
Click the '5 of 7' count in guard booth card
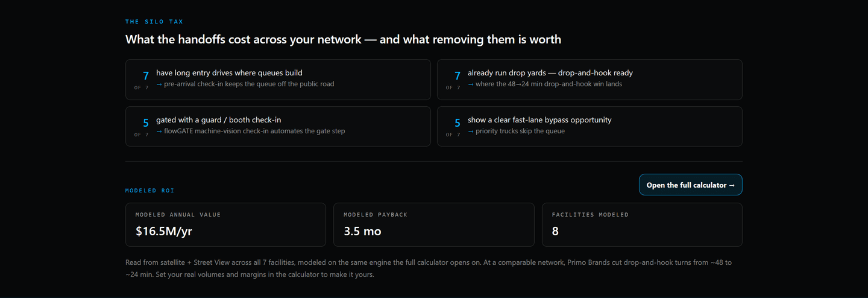pyautogui.click(x=142, y=127)
